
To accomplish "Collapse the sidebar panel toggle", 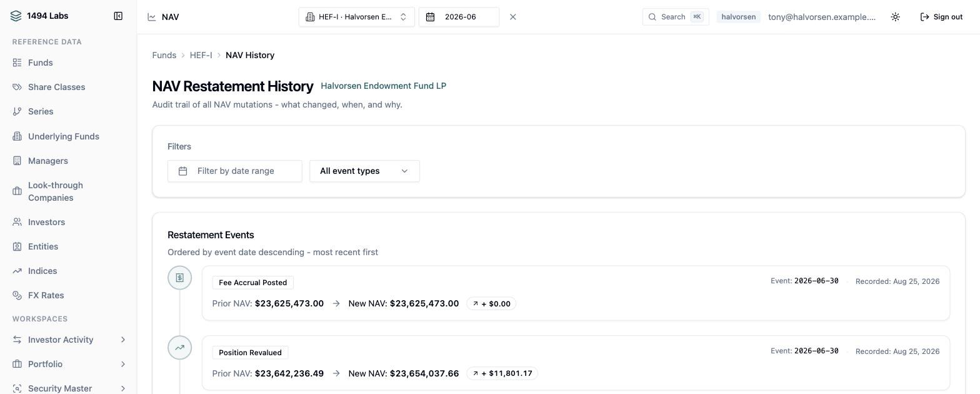I will point(118,16).
